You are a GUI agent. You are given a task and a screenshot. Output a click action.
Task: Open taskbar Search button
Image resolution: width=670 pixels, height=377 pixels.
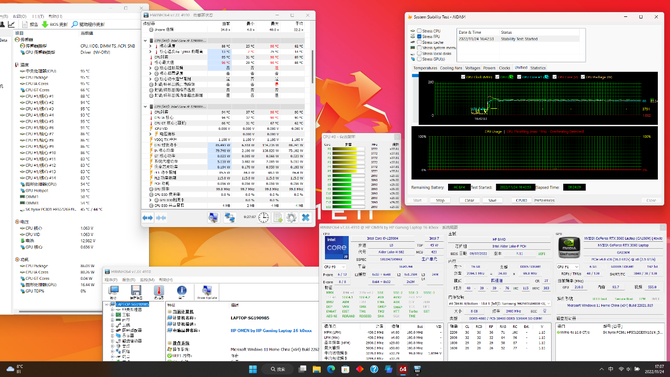[278, 369]
